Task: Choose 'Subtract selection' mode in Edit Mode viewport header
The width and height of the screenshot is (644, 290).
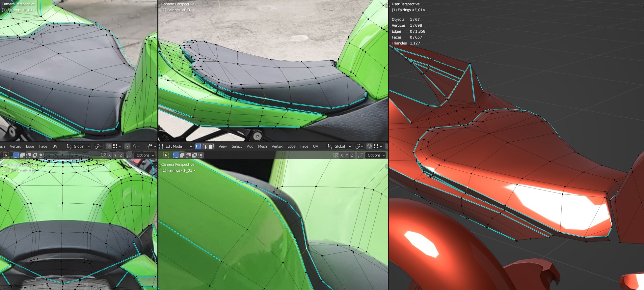Action: tap(188, 155)
